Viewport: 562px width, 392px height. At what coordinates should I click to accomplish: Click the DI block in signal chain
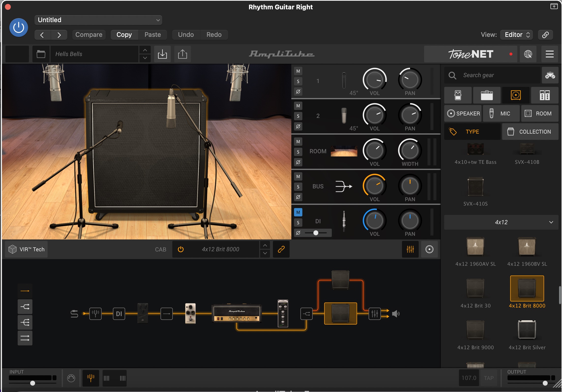point(119,314)
